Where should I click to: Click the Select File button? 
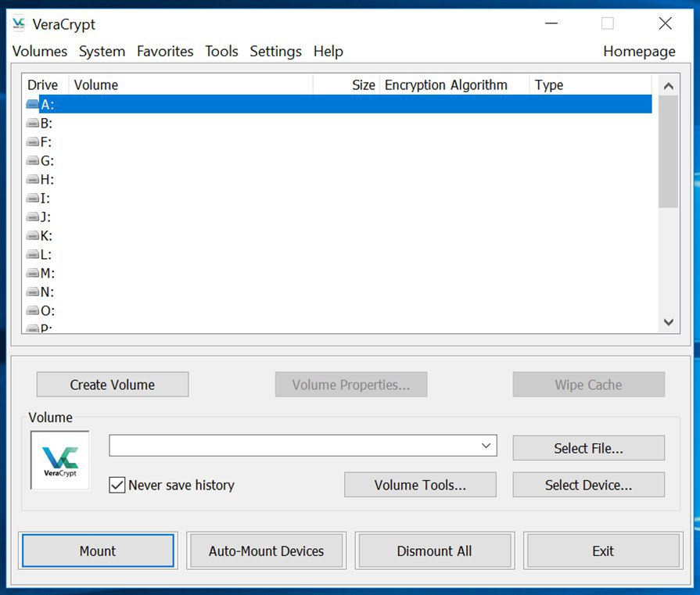tap(588, 448)
